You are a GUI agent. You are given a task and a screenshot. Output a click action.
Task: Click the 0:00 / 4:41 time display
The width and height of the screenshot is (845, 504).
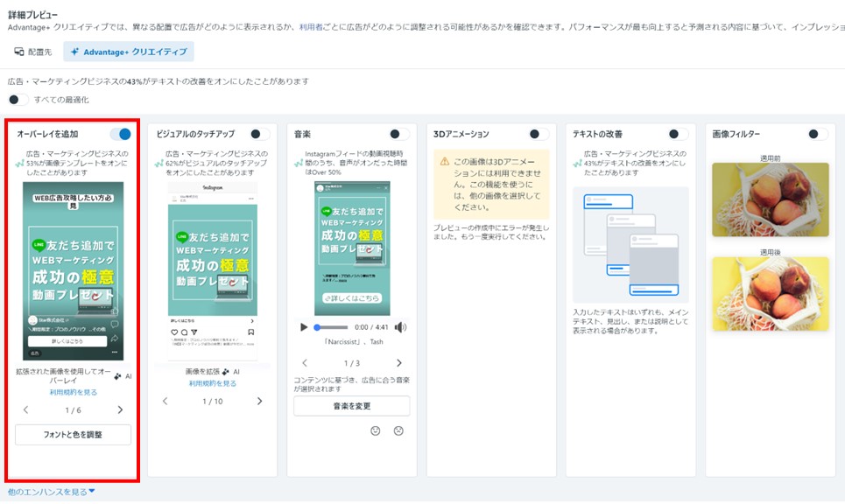(371, 327)
